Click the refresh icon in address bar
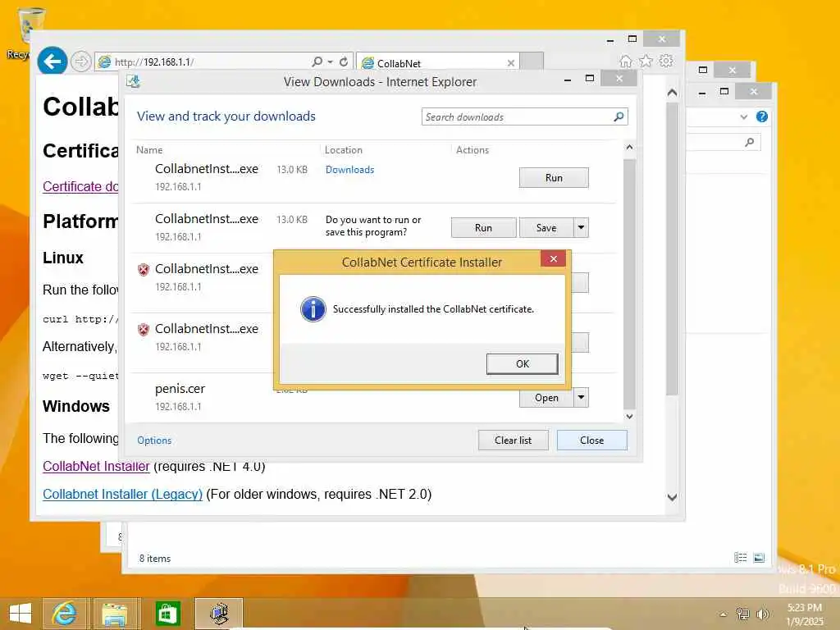Screen dimensions: 840x630 click(344, 62)
